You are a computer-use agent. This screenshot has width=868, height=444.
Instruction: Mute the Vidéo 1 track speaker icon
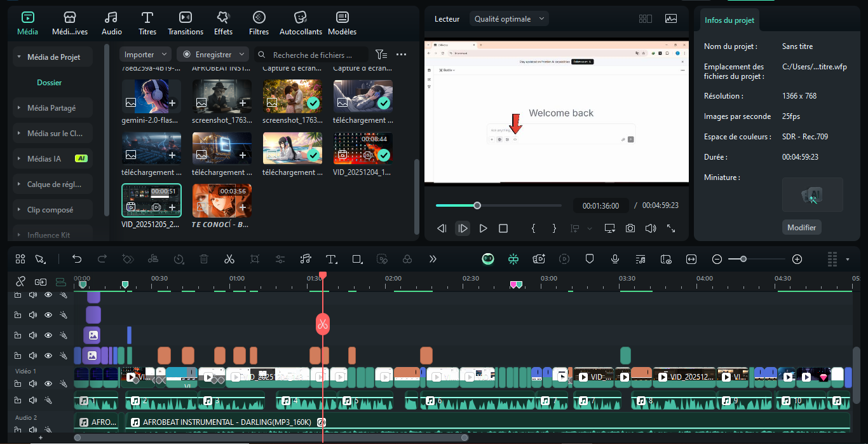pyautogui.click(x=33, y=384)
